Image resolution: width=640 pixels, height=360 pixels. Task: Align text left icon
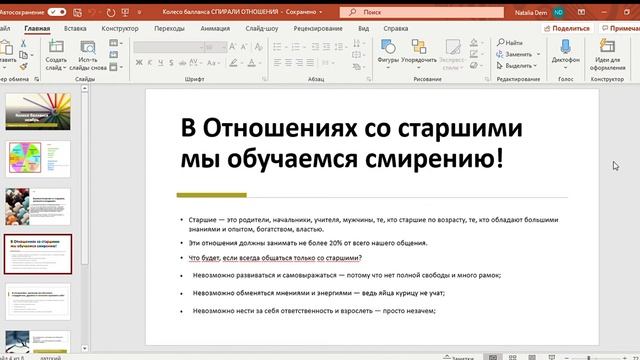(x=278, y=62)
